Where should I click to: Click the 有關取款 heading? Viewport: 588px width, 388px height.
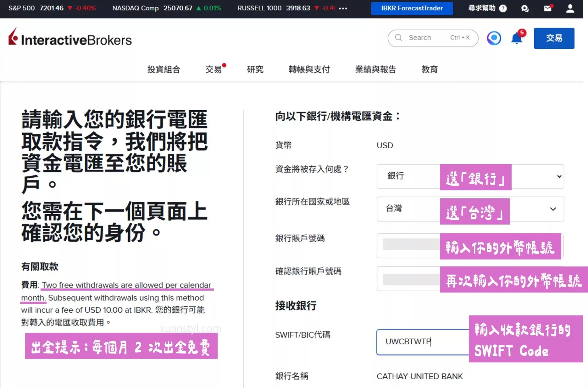(x=40, y=267)
